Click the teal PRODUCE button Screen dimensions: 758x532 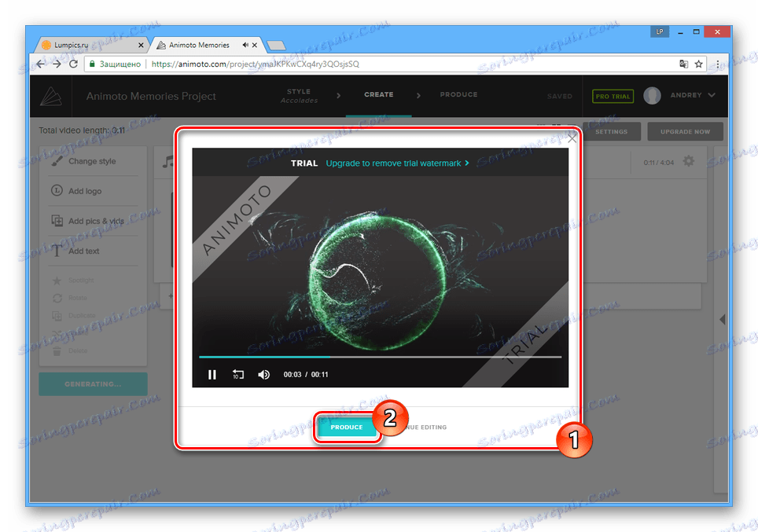point(347,427)
